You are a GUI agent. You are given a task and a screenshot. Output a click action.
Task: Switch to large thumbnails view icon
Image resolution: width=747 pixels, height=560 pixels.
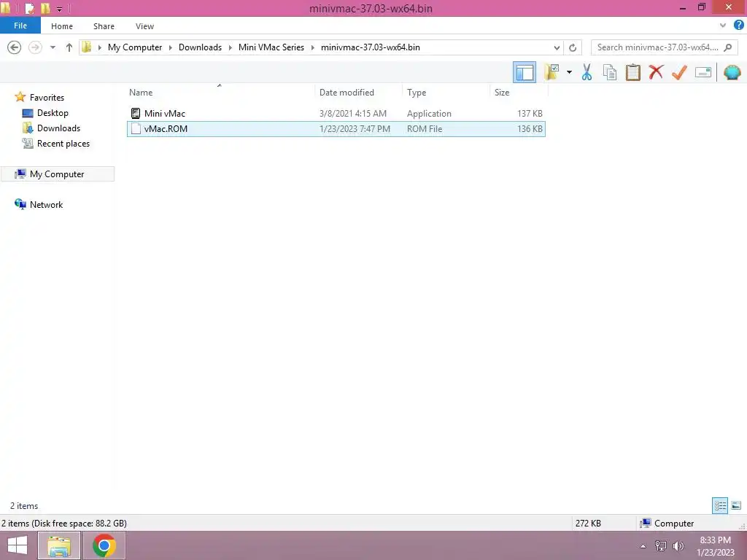coord(736,505)
